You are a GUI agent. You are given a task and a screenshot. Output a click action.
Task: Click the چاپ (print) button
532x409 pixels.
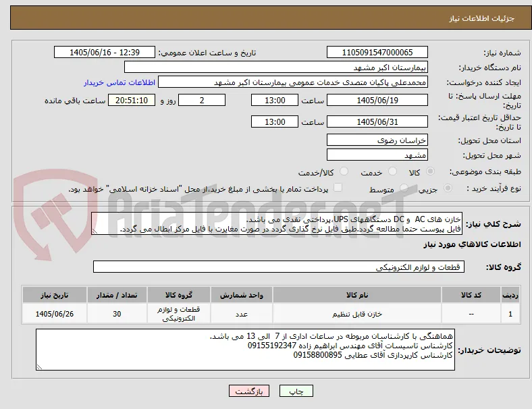(x=296, y=391)
